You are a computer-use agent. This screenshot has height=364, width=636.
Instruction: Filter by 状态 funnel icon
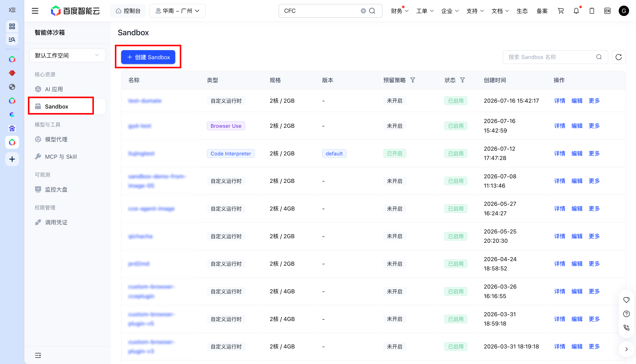click(463, 80)
